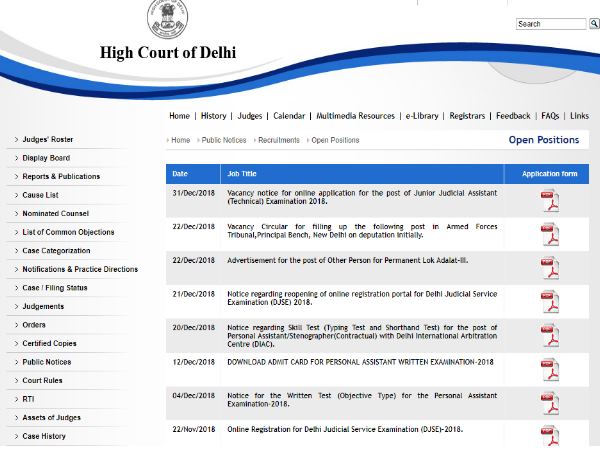The width and height of the screenshot is (600, 450).
Task: Open Case / Filing Status link
Action: pyautogui.click(x=55, y=288)
